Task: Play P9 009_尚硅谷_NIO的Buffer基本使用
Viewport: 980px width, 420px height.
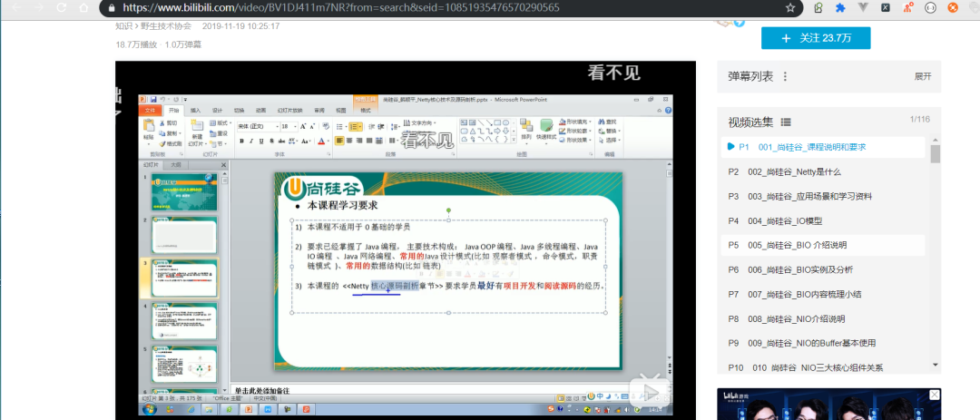Action: 822,343
